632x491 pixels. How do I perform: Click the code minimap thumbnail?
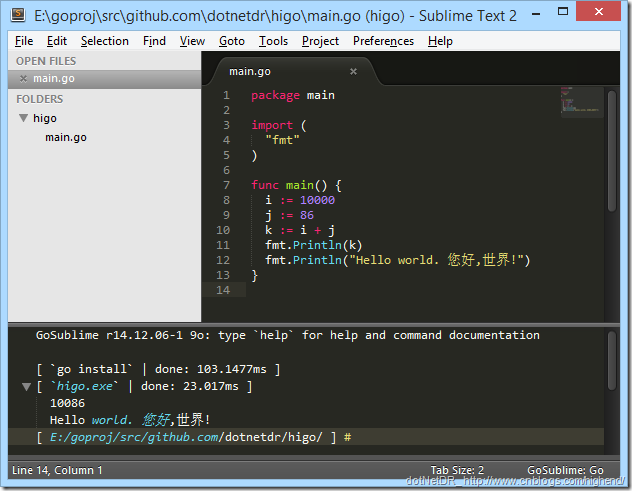pos(582,102)
